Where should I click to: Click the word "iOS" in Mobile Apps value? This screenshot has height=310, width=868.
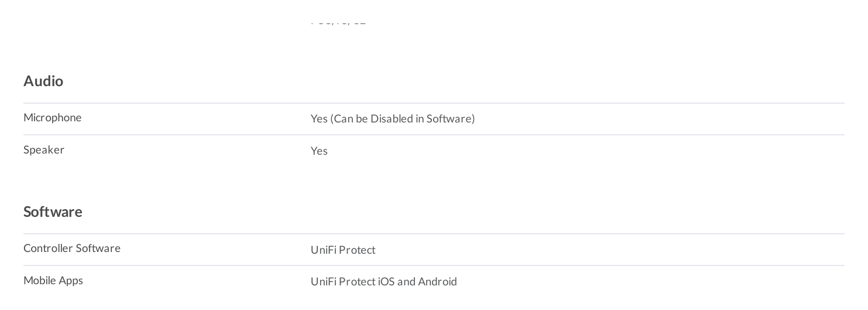click(x=386, y=282)
